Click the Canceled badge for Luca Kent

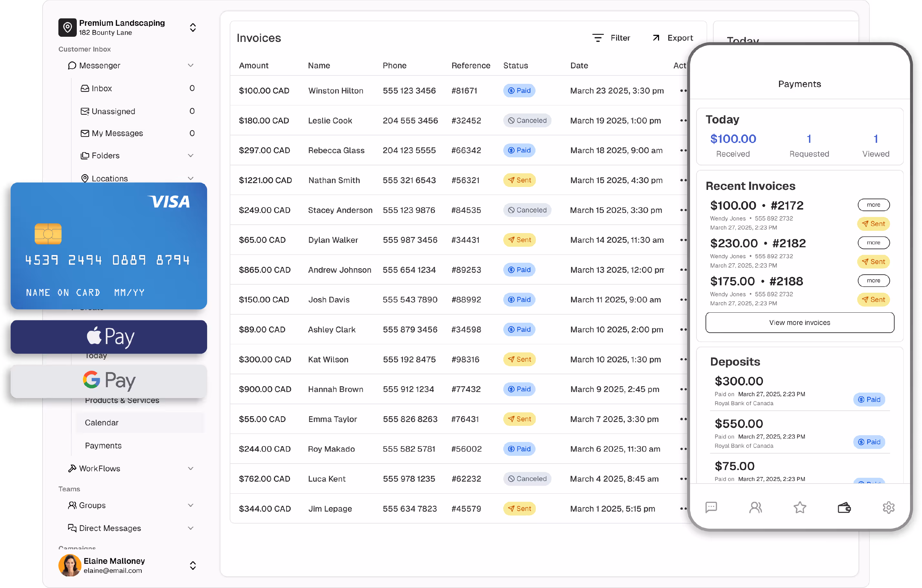point(527,479)
